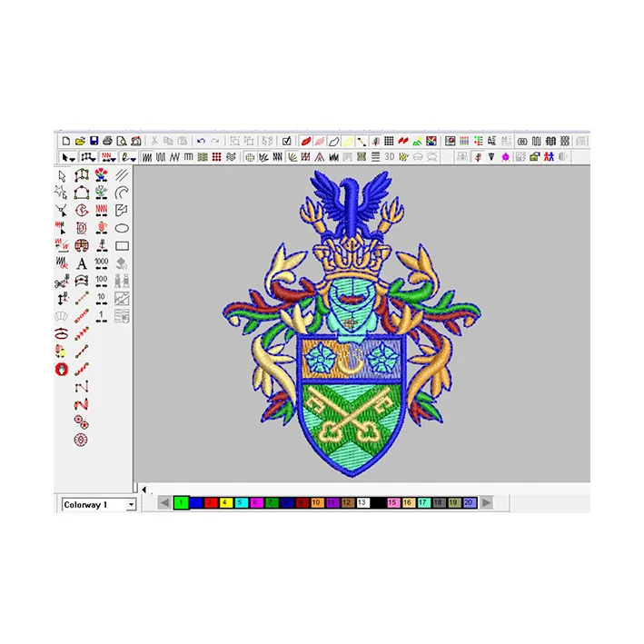The width and height of the screenshot is (644, 644).
Task: Toggle show outlines with black shape icon
Action: coord(333,142)
